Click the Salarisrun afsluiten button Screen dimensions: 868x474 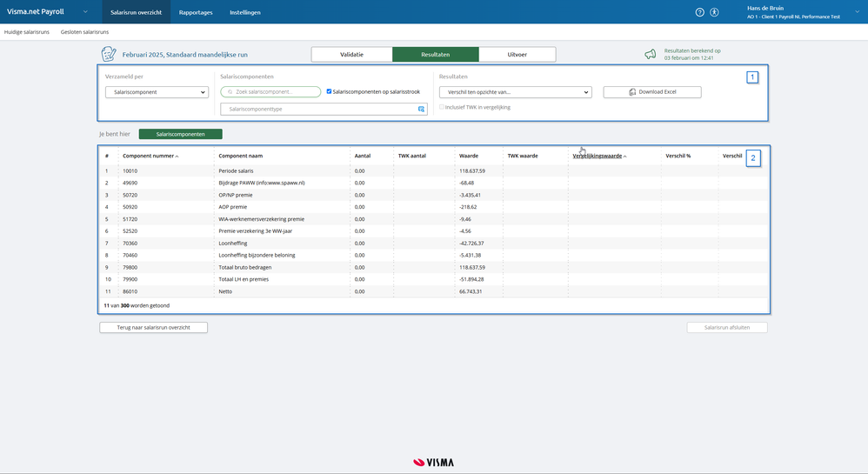727,327
